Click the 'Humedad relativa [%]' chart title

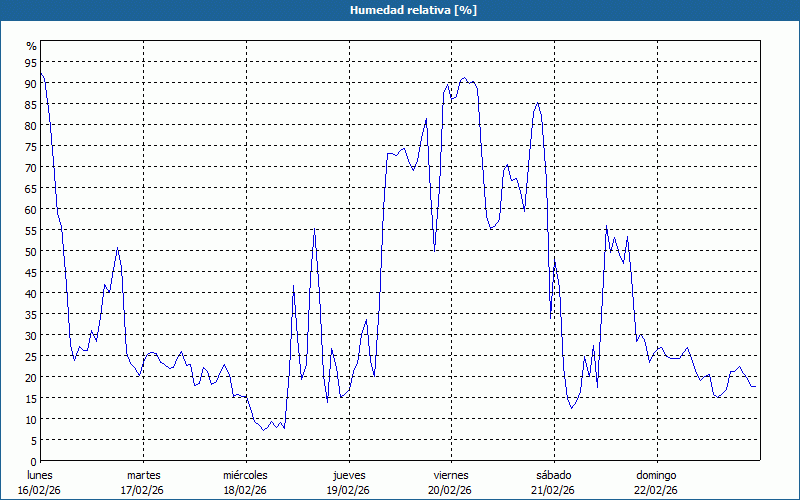point(413,10)
